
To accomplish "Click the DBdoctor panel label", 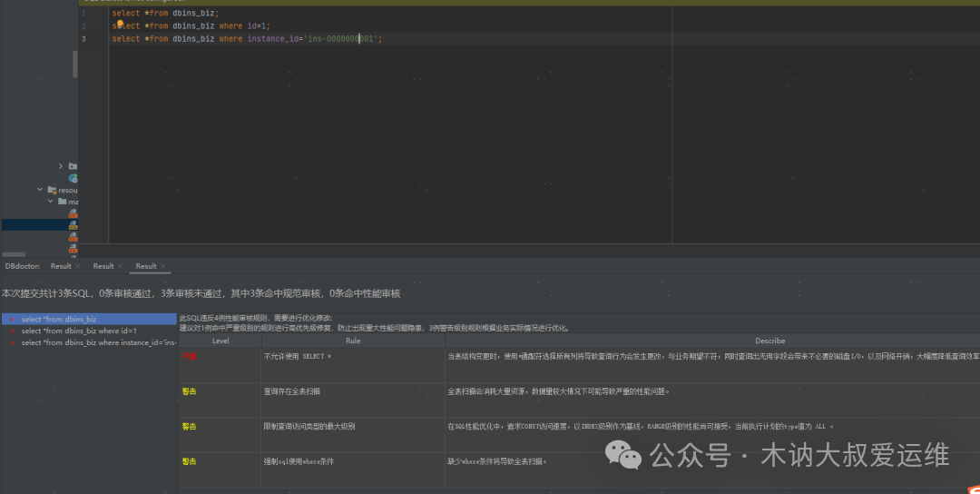I will coord(23,266).
